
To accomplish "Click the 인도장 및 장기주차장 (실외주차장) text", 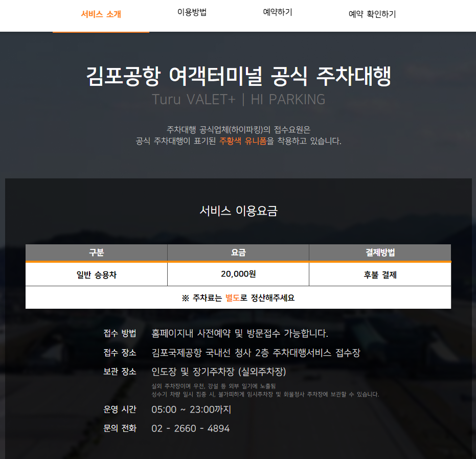I will tap(219, 372).
